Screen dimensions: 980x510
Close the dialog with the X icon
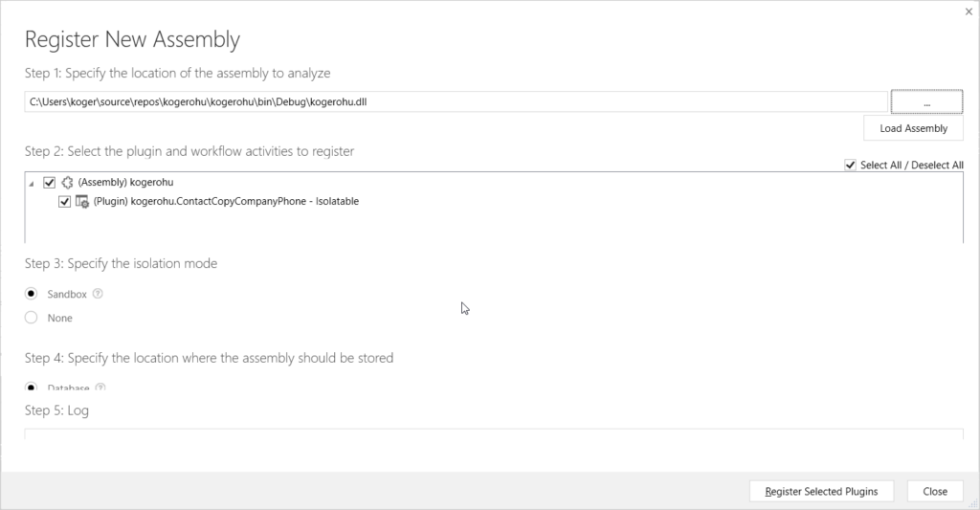[969, 11]
